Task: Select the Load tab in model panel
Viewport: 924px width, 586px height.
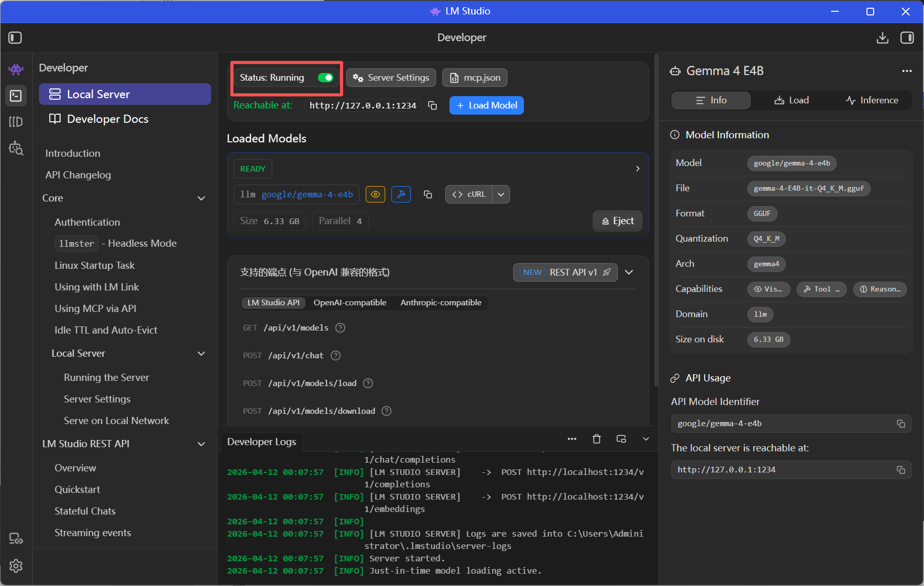Action: pyautogui.click(x=791, y=100)
